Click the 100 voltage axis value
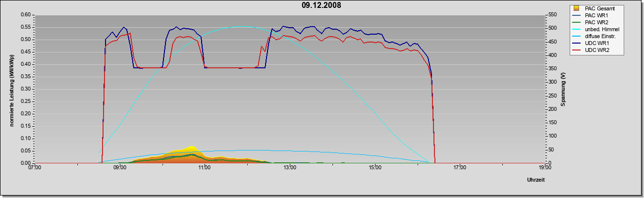The height and width of the screenshot is (198, 644). [x=552, y=136]
